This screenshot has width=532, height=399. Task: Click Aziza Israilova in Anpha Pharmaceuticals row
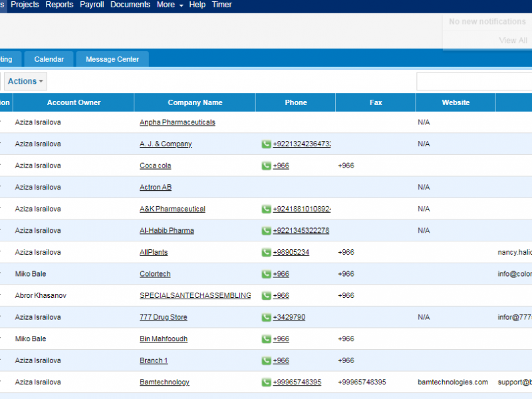[x=38, y=122]
